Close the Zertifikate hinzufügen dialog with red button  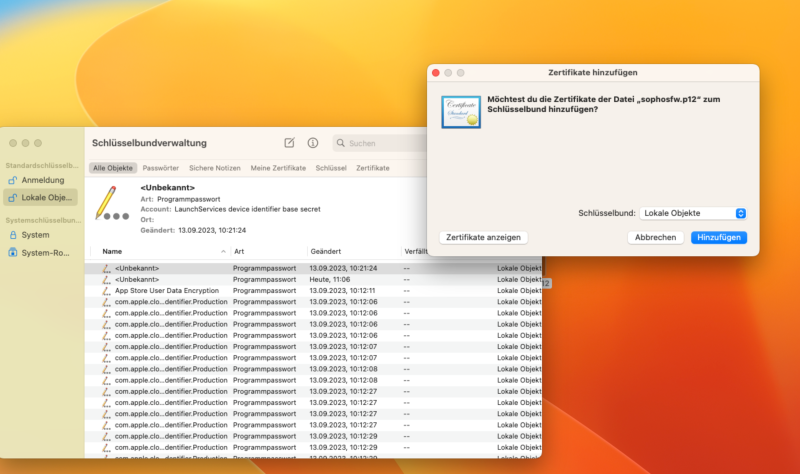pos(436,73)
